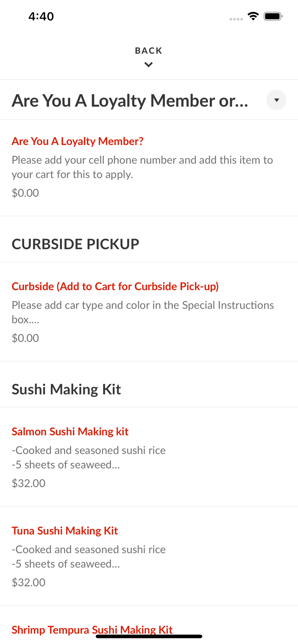Tap the 4:40 clock in status bar
This screenshot has height=644, width=298.
click(x=41, y=16)
